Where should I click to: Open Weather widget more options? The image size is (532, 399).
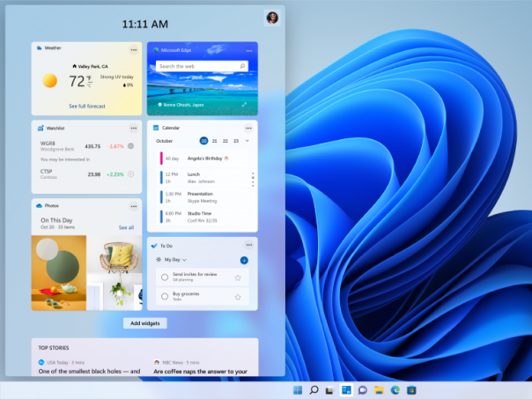pyautogui.click(x=134, y=50)
